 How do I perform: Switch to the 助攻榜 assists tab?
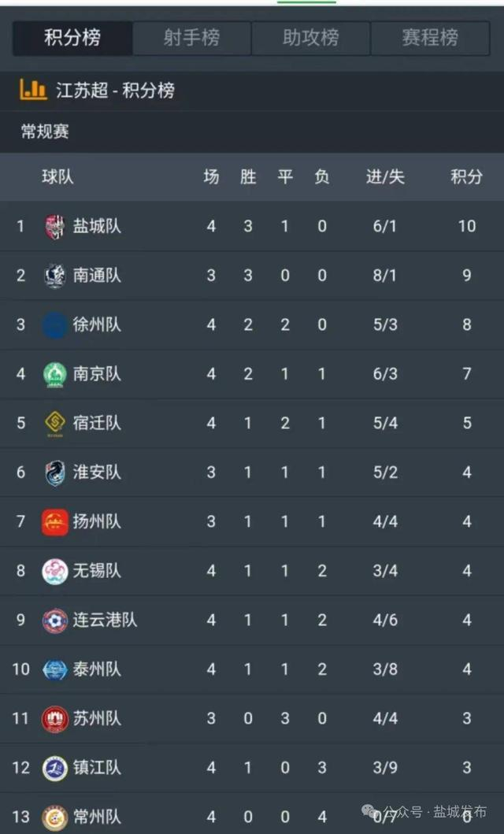[310, 38]
